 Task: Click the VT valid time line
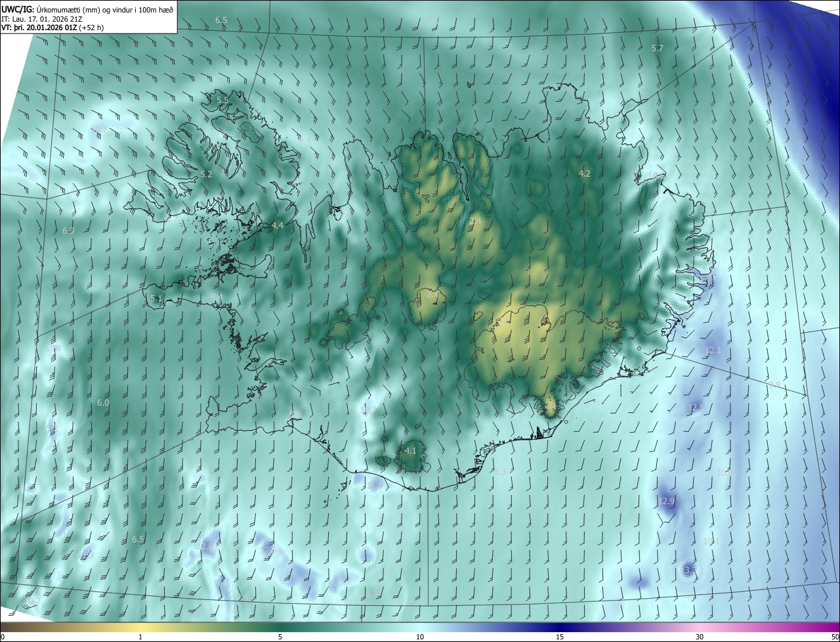pyautogui.click(x=52, y=27)
